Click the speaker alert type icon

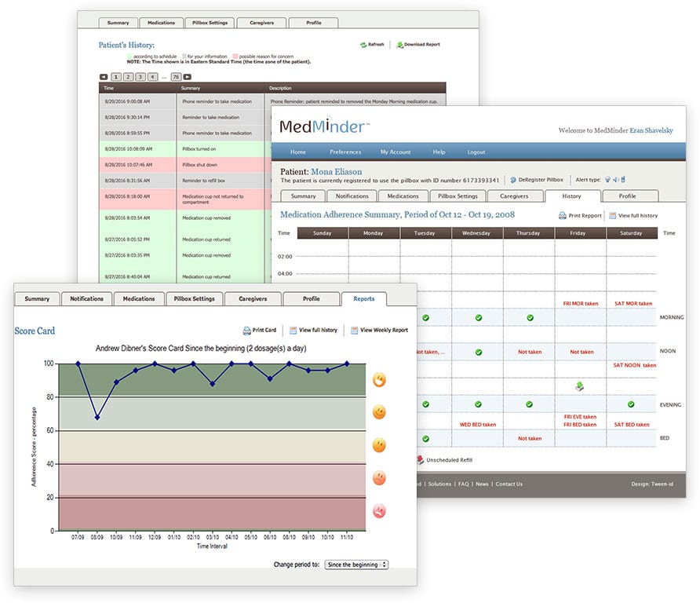[x=615, y=180]
